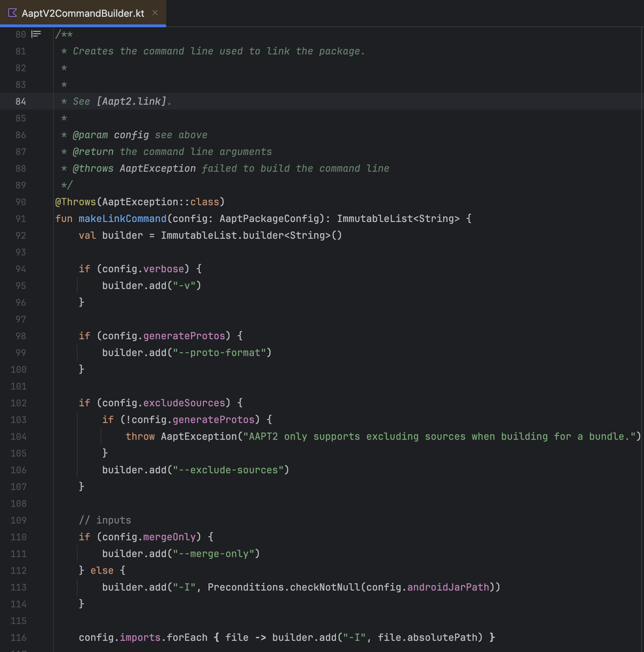Open the [Aapt2.link] doc reference
The width and height of the screenshot is (644, 652).
pyautogui.click(x=131, y=101)
